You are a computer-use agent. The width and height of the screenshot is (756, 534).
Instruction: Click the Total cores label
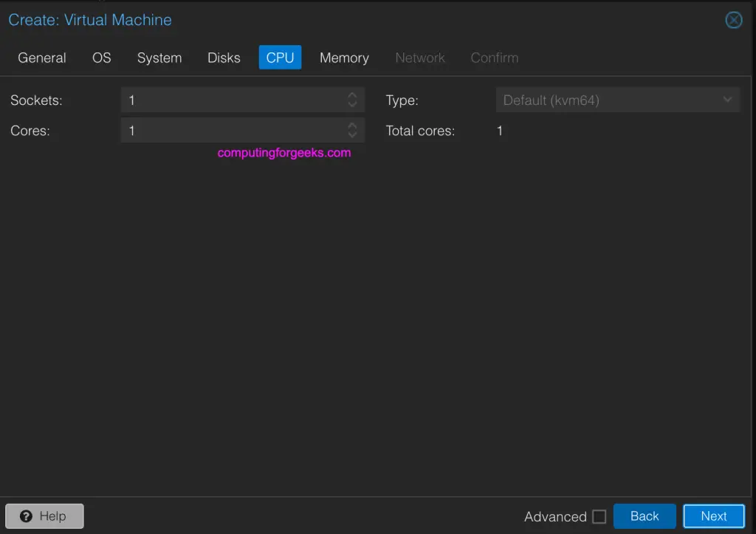tap(420, 131)
